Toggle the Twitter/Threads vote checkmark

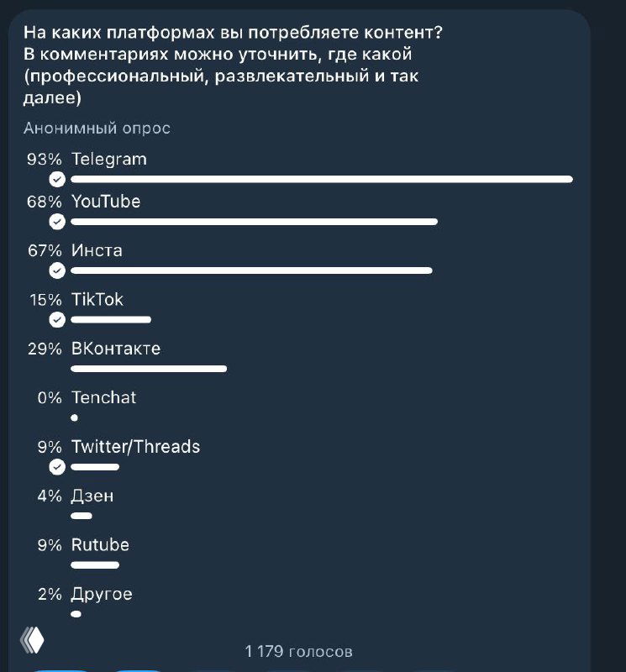pyautogui.click(x=56, y=466)
